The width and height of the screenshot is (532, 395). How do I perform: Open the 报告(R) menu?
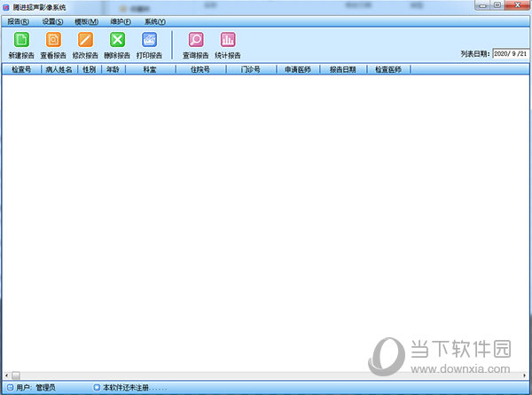point(19,21)
